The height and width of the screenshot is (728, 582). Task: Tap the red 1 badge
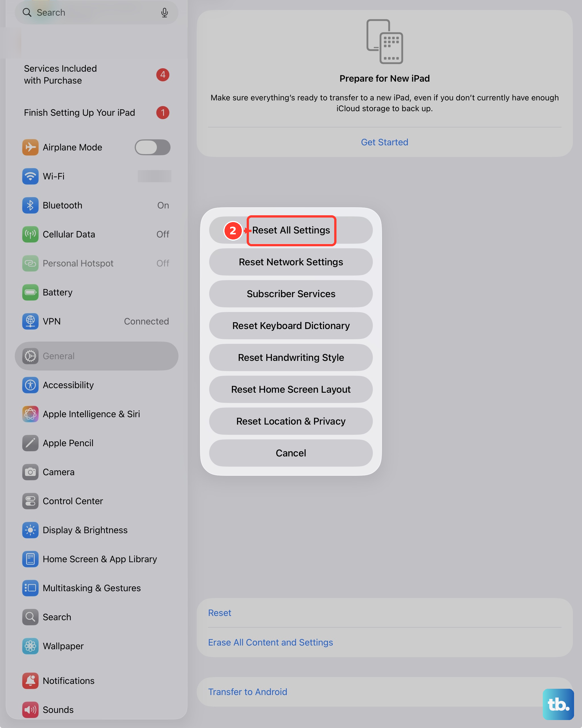click(x=163, y=112)
